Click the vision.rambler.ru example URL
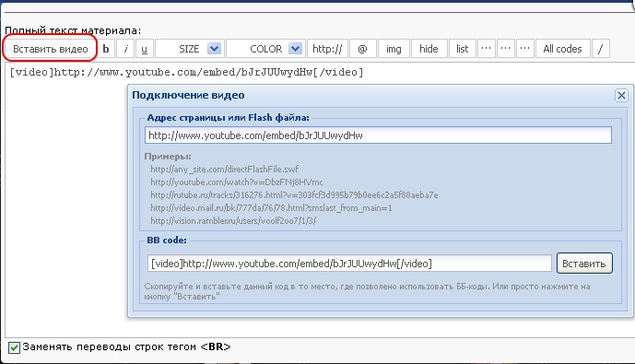 tap(233, 221)
